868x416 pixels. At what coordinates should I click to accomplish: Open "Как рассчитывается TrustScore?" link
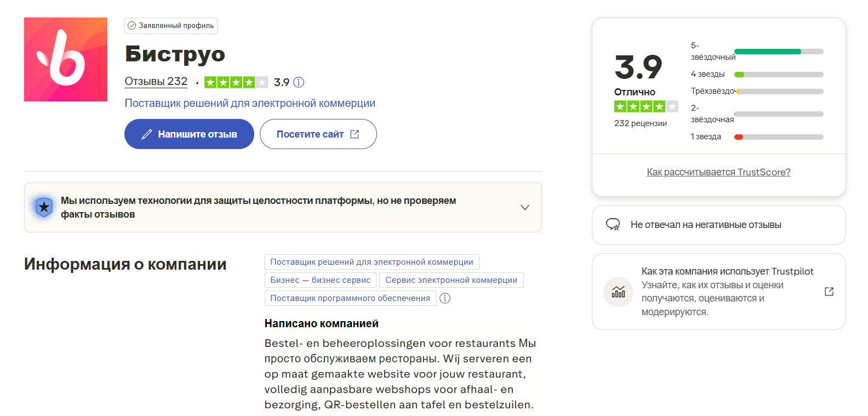718,172
